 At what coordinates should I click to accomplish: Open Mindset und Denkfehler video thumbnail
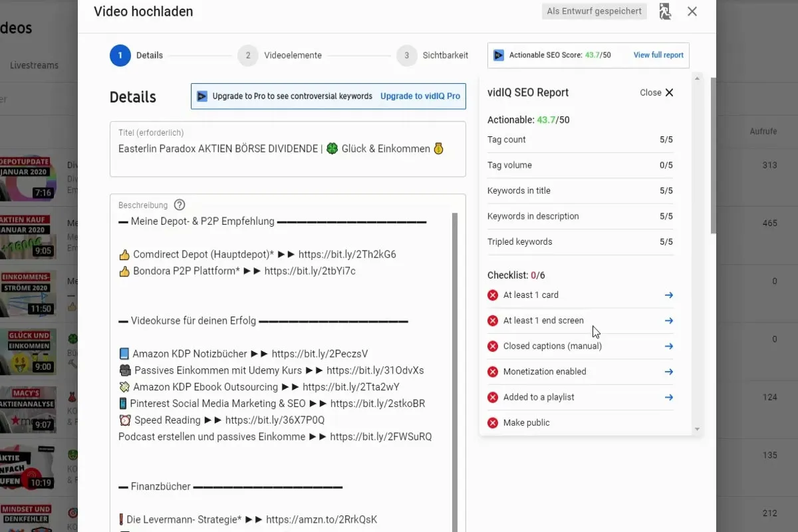pos(28,517)
